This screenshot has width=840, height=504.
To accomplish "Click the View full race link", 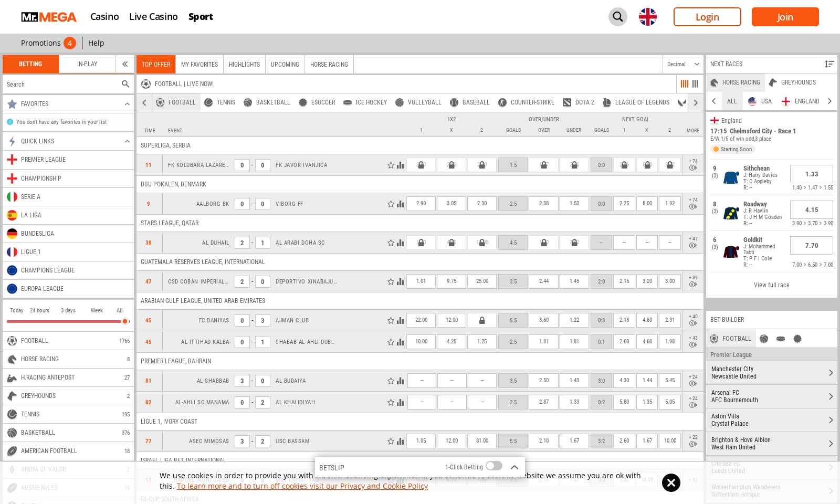I will click(x=771, y=285).
